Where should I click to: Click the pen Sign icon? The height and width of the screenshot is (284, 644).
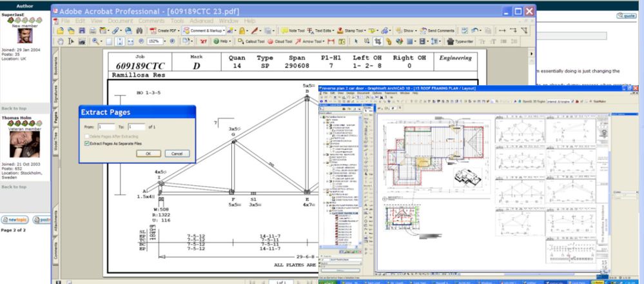(254, 31)
